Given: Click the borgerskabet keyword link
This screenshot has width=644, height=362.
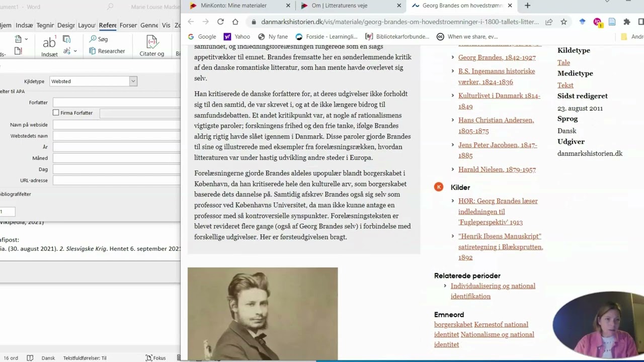Looking at the screenshot, I should tap(453, 324).
